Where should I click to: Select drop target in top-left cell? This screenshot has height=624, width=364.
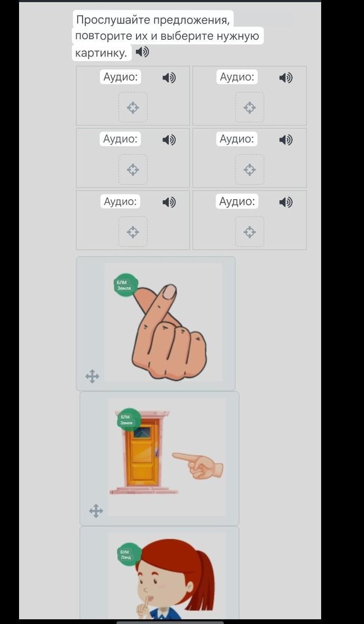click(x=133, y=108)
